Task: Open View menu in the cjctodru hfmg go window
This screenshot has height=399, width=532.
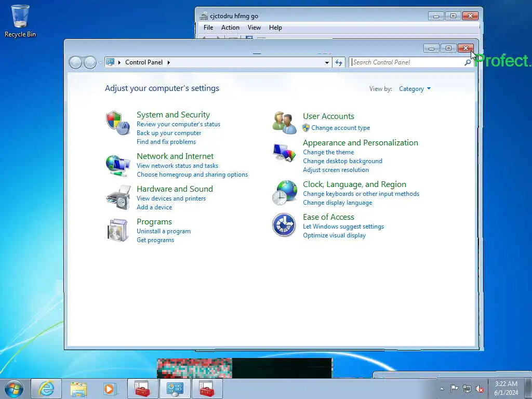Action: [254, 28]
